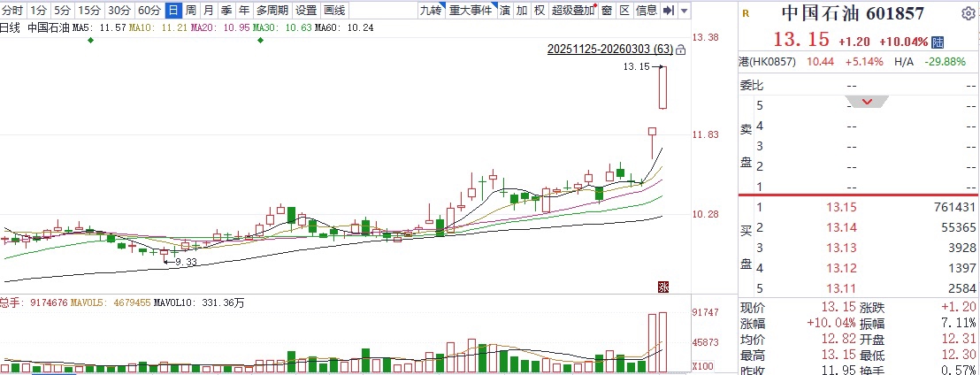Click the first green diamond event marker

(x=90, y=40)
